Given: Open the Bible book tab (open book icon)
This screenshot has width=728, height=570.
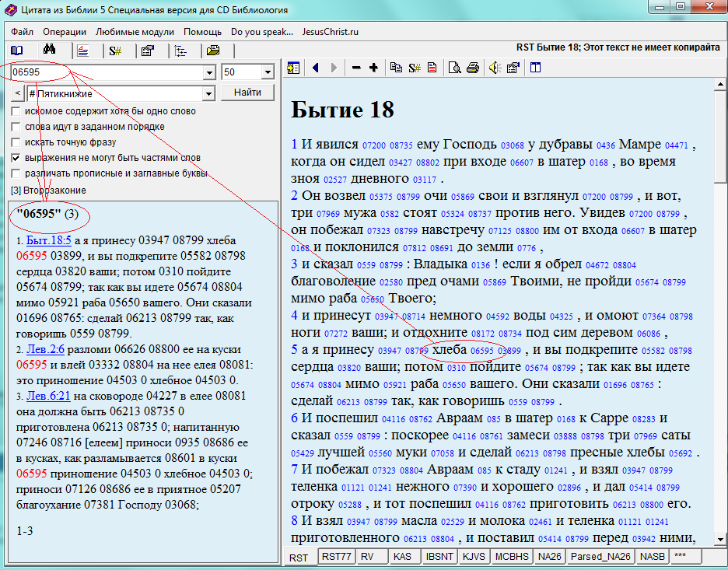Looking at the screenshot, I should (x=17, y=51).
